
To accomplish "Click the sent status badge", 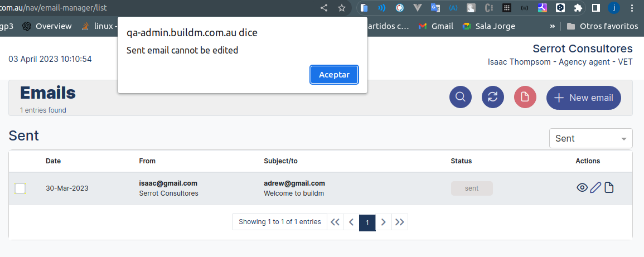I will (472, 188).
